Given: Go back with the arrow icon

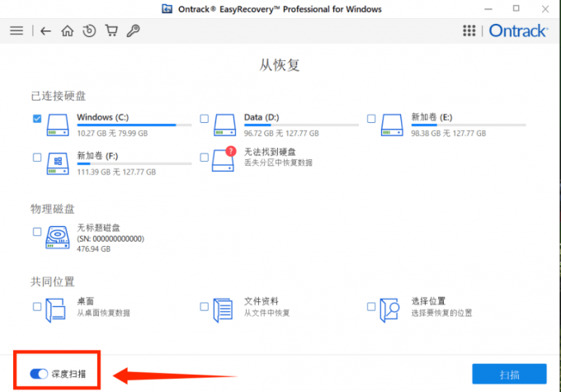Looking at the screenshot, I should coord(45,31).
